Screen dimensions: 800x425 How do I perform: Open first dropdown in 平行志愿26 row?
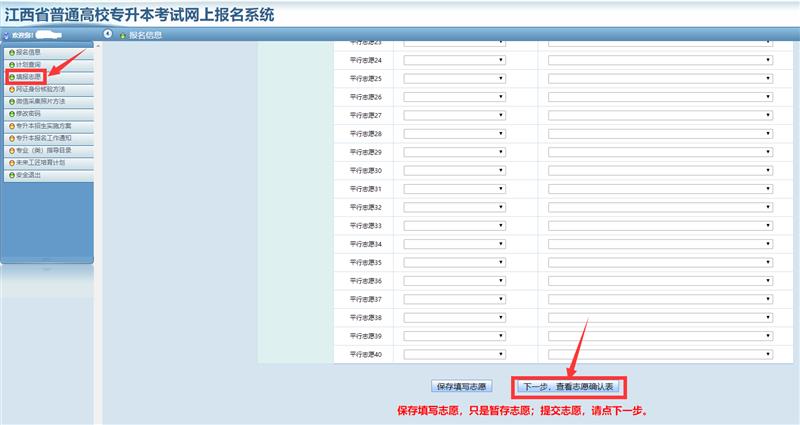click(455, 97)
